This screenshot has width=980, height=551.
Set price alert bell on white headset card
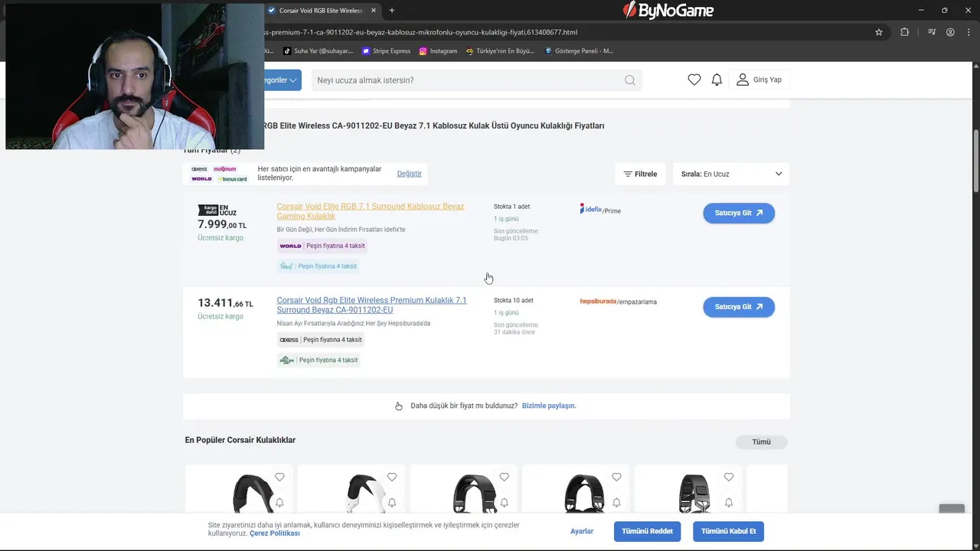tap(392, 503)
